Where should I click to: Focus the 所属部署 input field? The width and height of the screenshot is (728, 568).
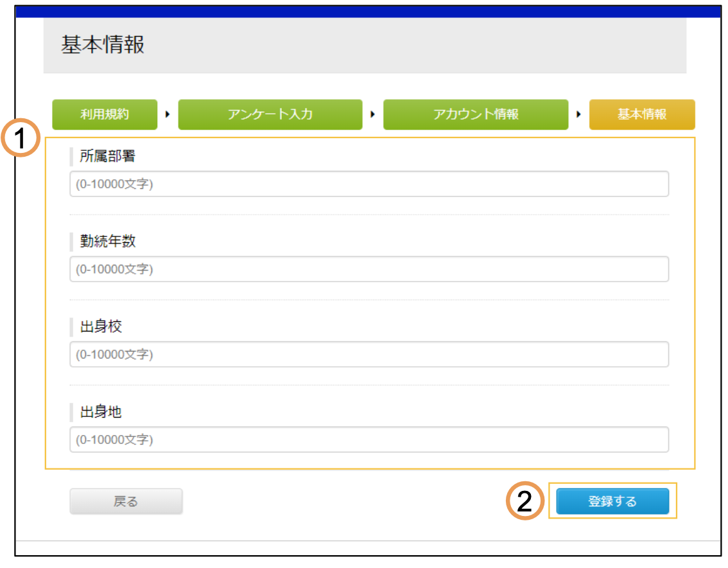[369, 184]
